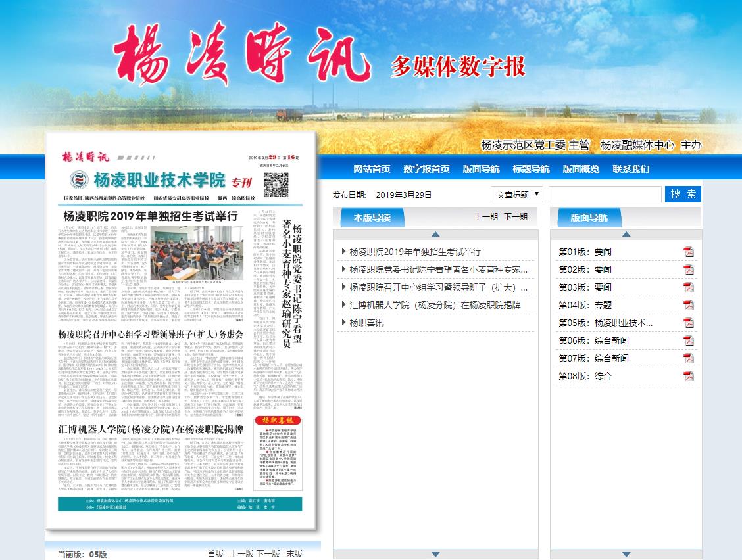The height and width of the screenshot is (560, 742).
Task: Click the 搜索 search button
Action: click(x=683, y=195)
